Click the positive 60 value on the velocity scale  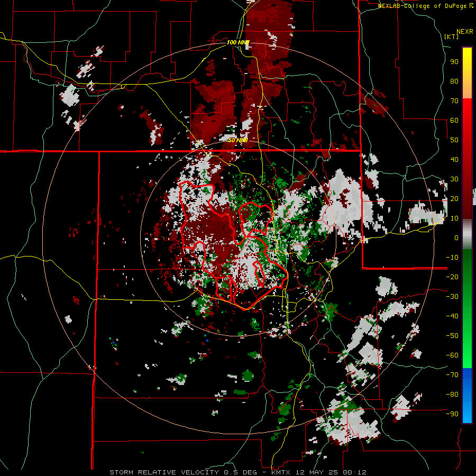point(454,121)
